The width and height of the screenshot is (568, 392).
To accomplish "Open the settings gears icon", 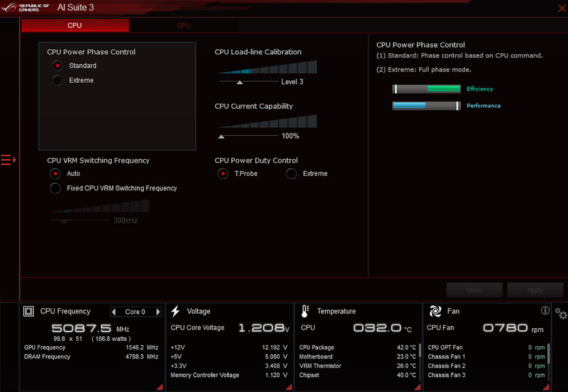I will (x=561, y=313).
